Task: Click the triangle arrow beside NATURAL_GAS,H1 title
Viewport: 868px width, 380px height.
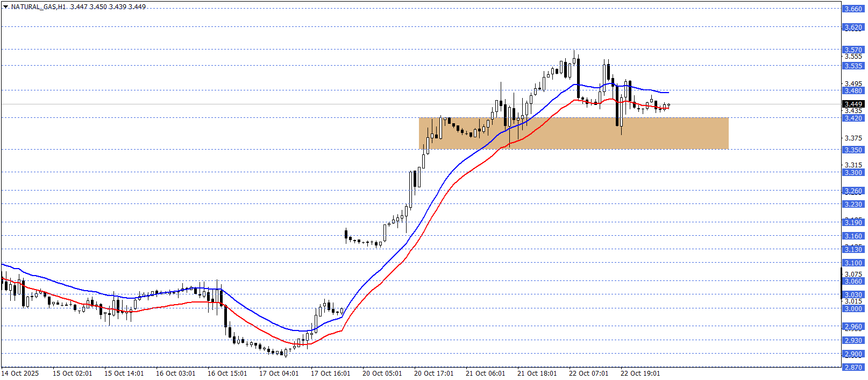Action: (6, 7)
